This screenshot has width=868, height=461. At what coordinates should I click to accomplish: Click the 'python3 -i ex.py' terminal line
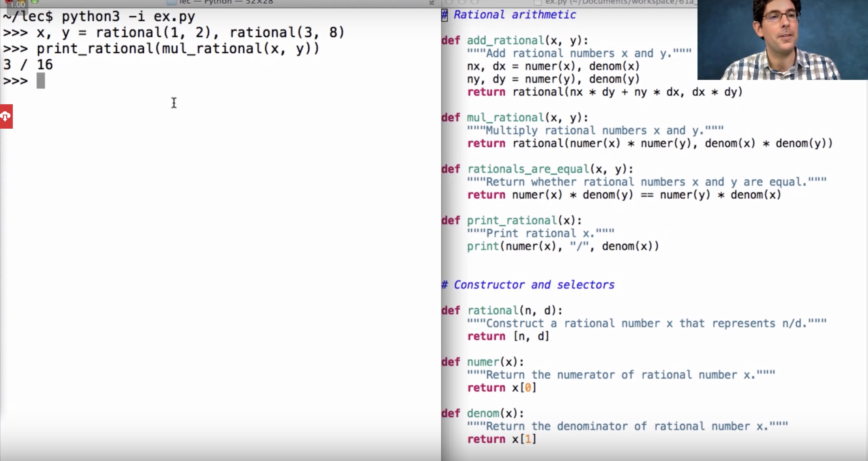(128, 16)
